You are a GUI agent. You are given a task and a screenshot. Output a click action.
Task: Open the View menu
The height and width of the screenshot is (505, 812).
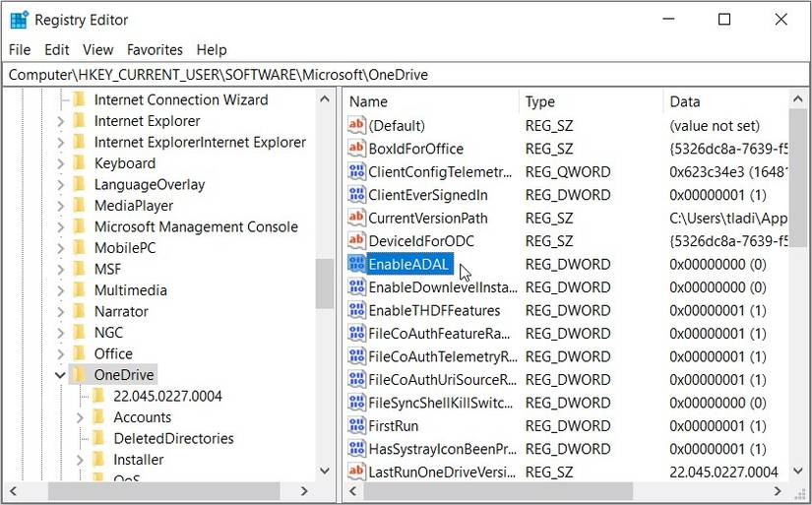click(97, 50)
